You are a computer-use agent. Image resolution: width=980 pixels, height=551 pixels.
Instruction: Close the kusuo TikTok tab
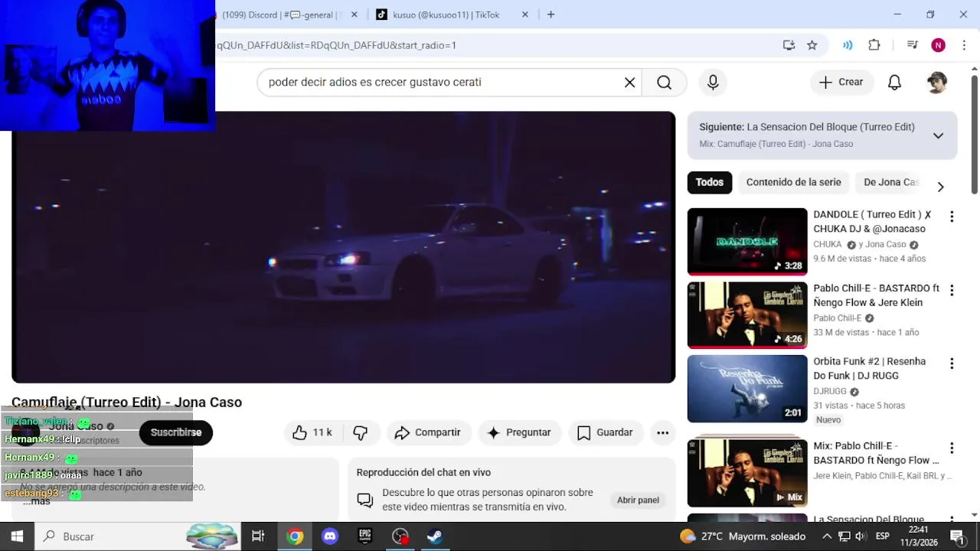click(x=524, y=15)
